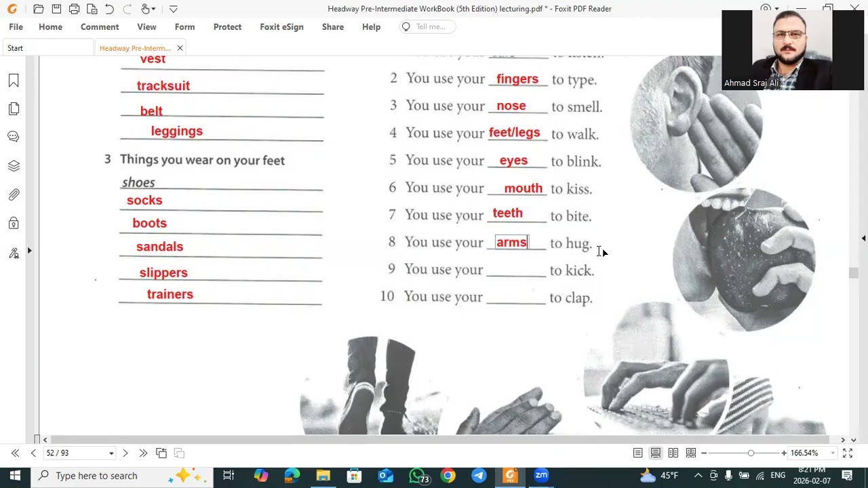The width and height of the screenshot is (868, 488).
Task: Go to the last page
Action: (143, 453)
